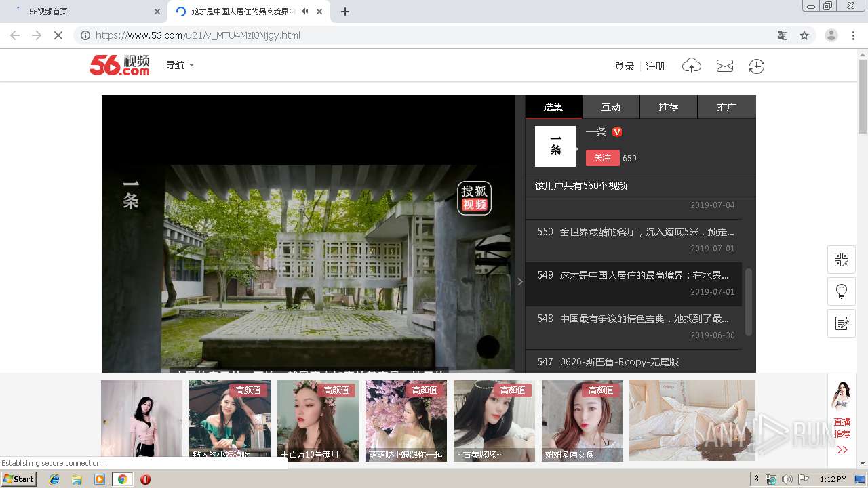The height and width of the screenshot is (488, 868).
Task: Click the video player area
Action: pos(309,234)
